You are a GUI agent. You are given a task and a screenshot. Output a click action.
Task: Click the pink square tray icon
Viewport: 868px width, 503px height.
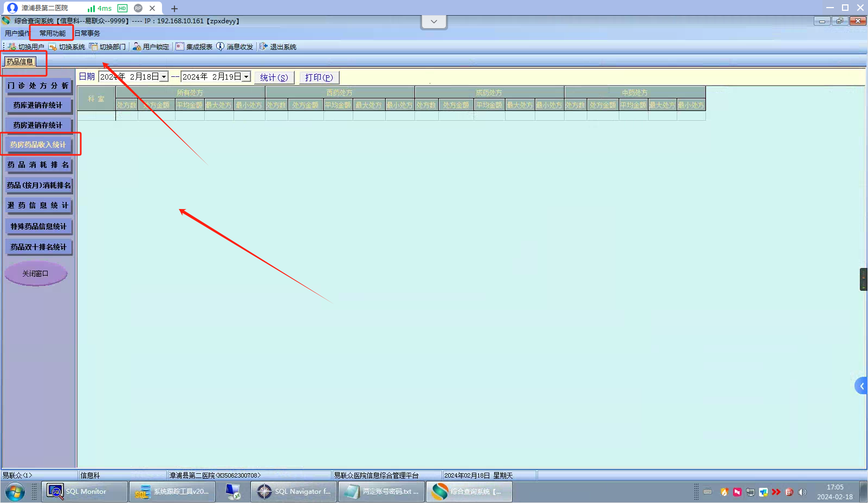point(737,492)
